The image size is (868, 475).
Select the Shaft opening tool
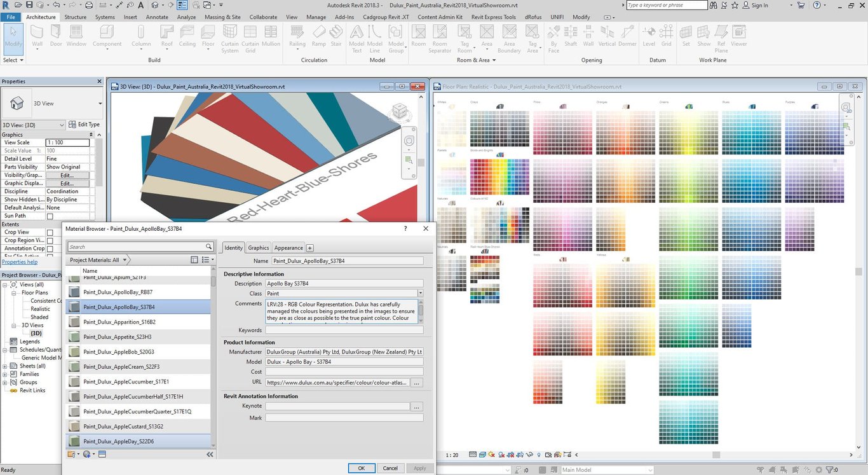[571, 37]
